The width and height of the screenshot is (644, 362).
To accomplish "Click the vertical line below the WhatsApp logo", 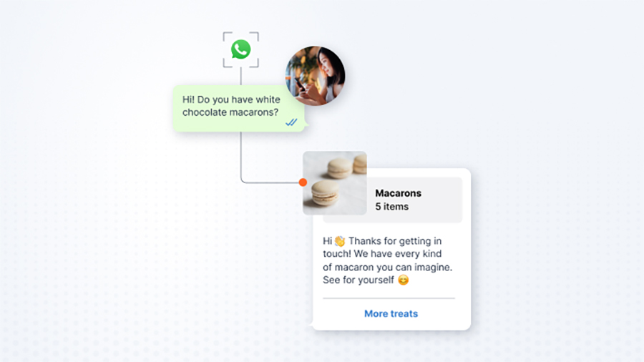I will [x=240, y=77].
